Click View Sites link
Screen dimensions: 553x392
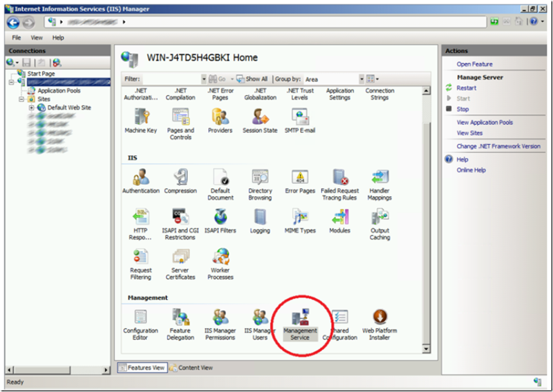point(470,133)
